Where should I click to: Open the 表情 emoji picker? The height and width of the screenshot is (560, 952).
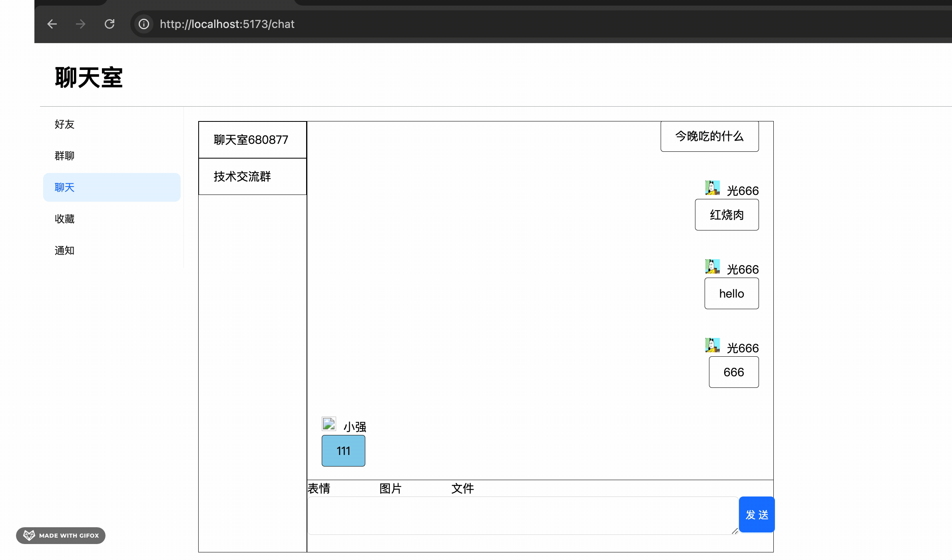pos(319,488)
